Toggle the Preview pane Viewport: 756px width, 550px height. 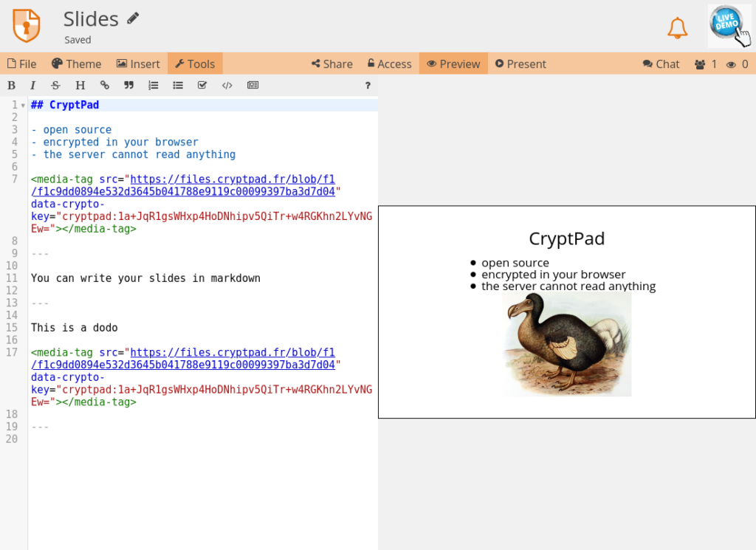click(x=453, y=63)
